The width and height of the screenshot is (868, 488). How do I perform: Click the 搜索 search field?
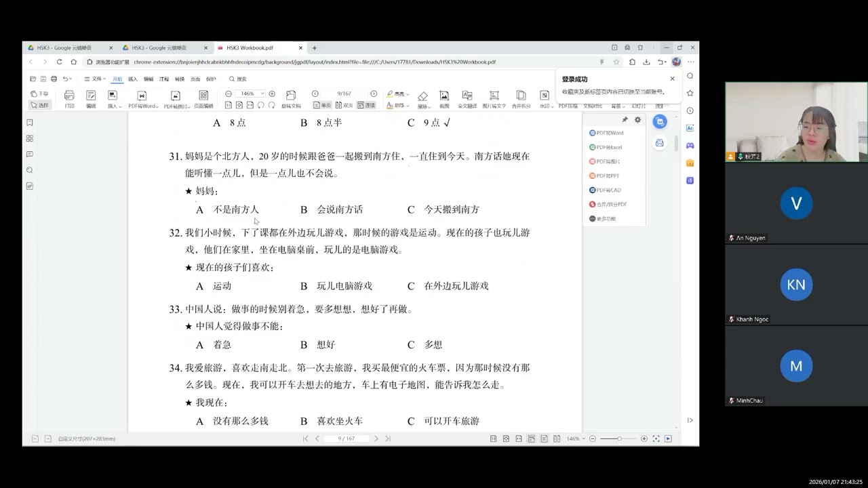(238, 79)
